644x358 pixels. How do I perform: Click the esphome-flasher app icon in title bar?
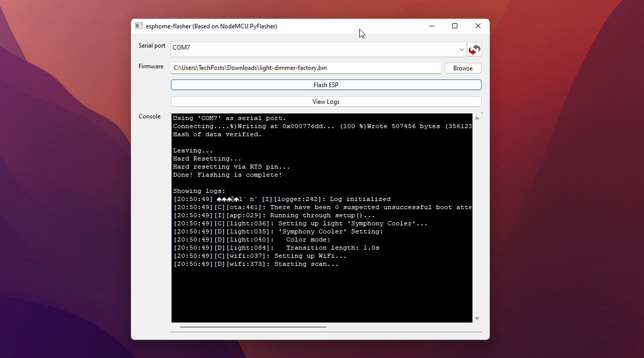[139, 26]
